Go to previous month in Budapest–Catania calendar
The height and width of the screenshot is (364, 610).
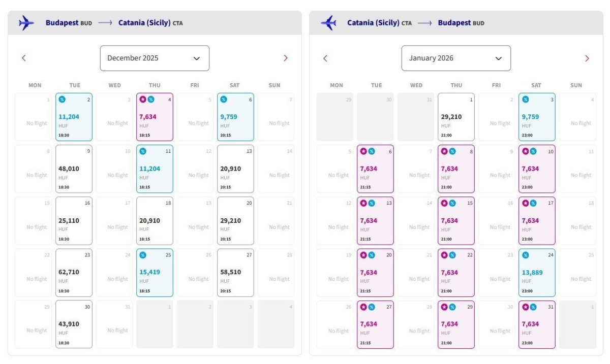click(x=24, y=58)
